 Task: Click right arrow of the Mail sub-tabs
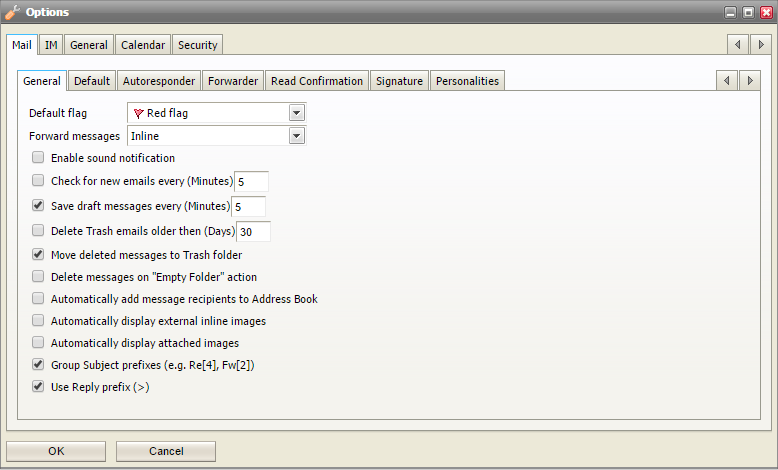750,80
